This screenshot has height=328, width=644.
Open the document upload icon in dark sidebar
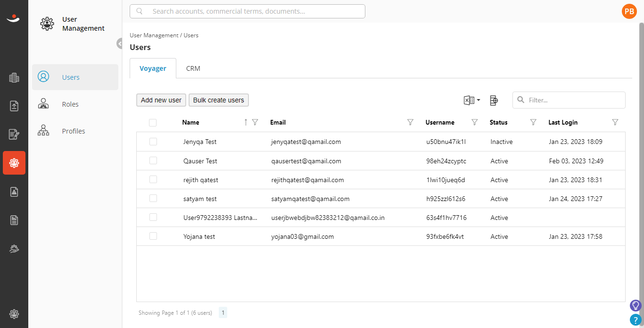click(x=14, y=106)
